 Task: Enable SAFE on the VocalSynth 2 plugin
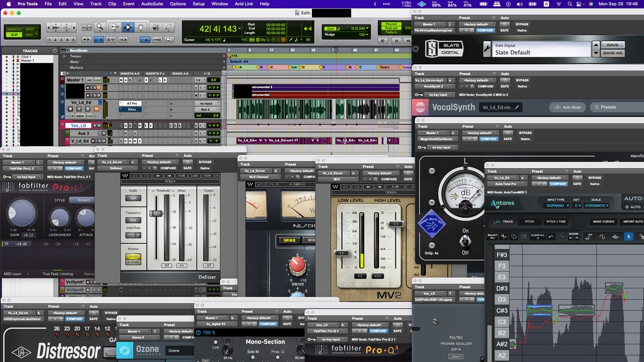point(505,87)
